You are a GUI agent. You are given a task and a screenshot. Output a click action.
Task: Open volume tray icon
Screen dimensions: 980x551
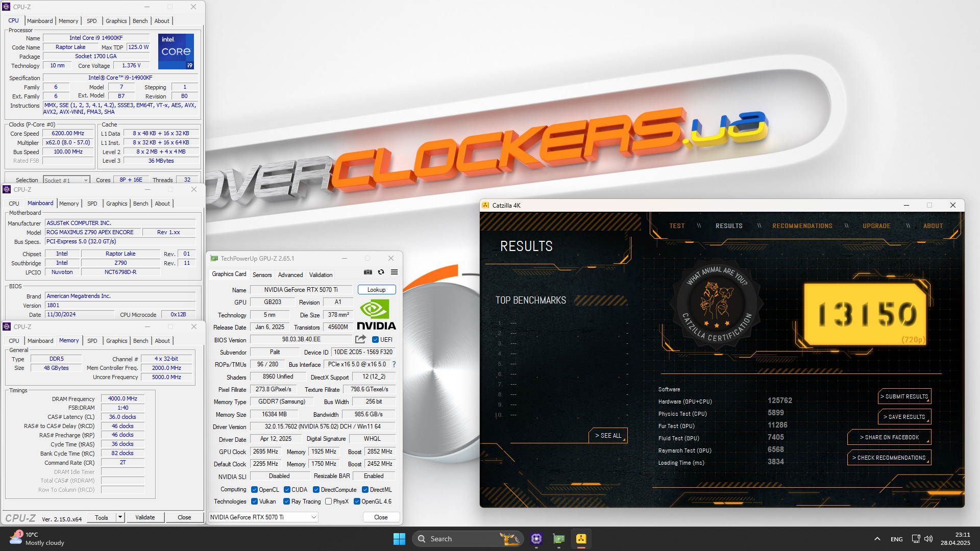click(928, 539)
